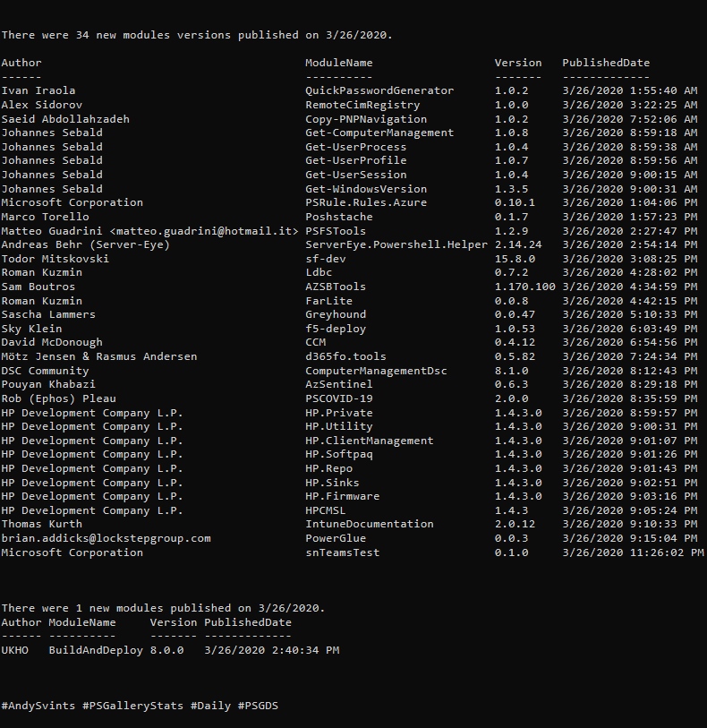707x728 pixels.
Task: Select the Poshstache module name
Action: click(339, 217)
